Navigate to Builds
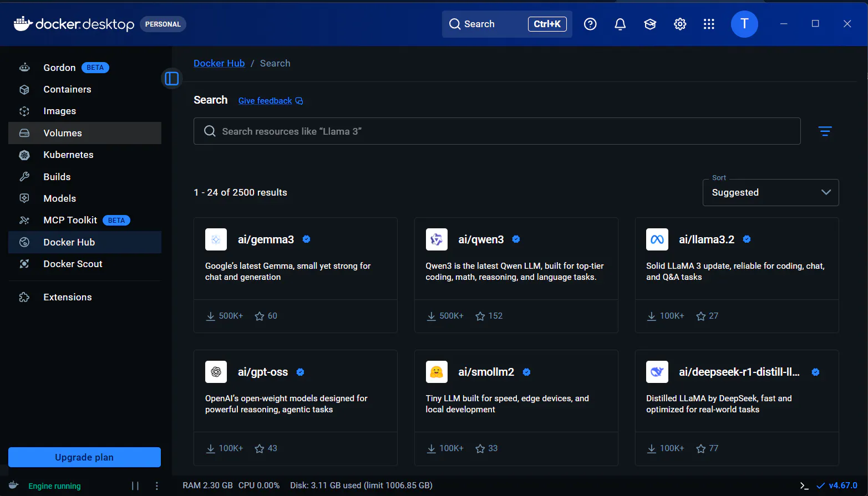Image resolution: width=868 pixels, height=496 pixels. pos(85,177)
